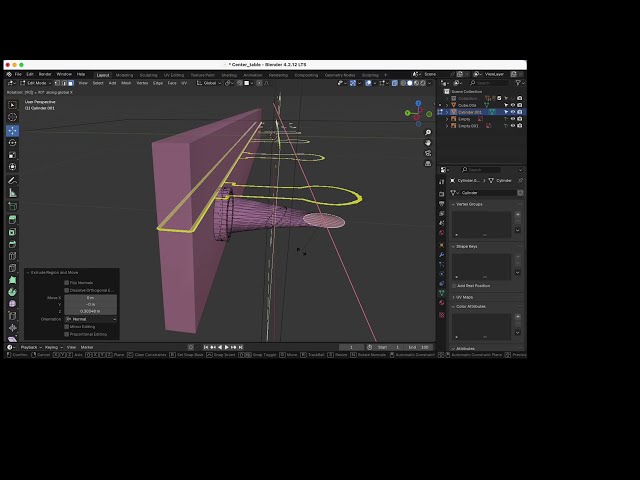Open the Playback menu in timeline
Image resolution: width=640 pixels, height=480 pixels.
coord(31,347)
